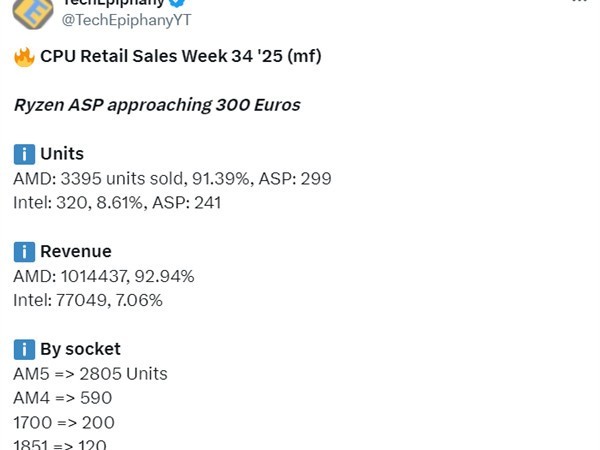600x450 pixels.
Task: Click the bold Revenue heading text
Action: tap(76, 251)
